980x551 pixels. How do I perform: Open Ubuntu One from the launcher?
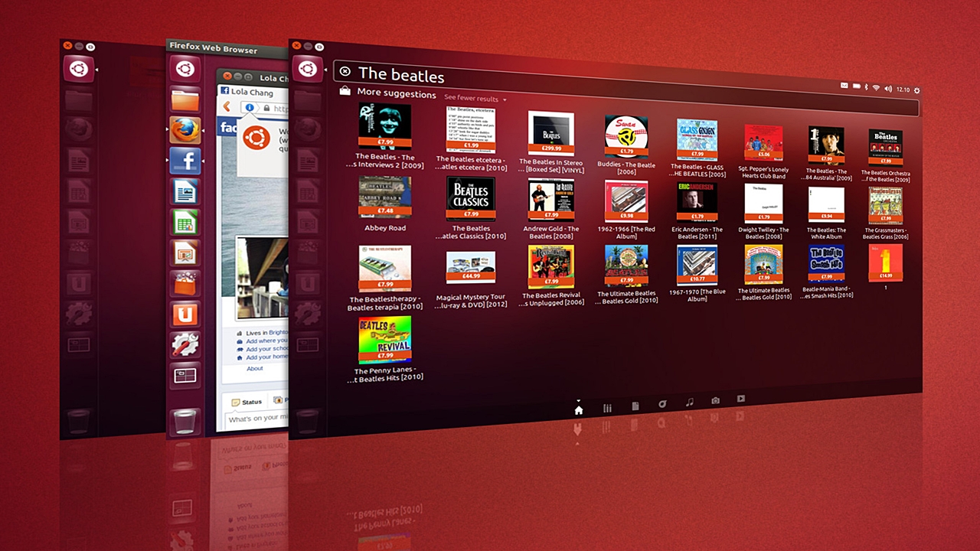184,314
